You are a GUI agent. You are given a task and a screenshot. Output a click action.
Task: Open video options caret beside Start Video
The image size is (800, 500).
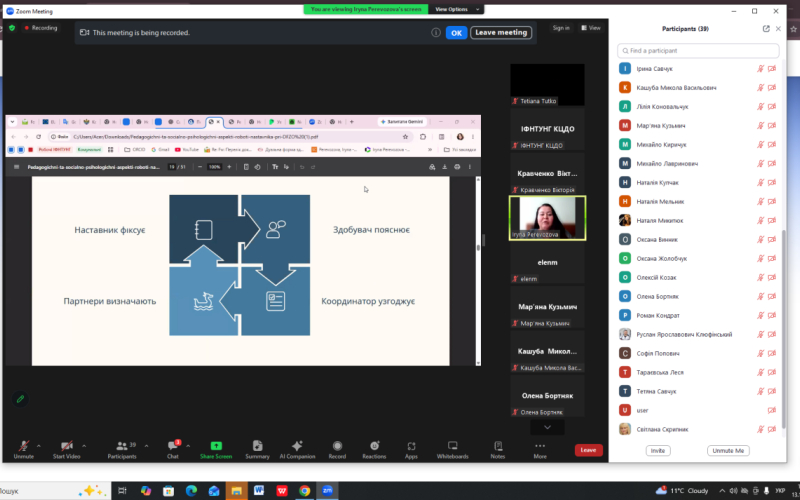tap(84, 446)
